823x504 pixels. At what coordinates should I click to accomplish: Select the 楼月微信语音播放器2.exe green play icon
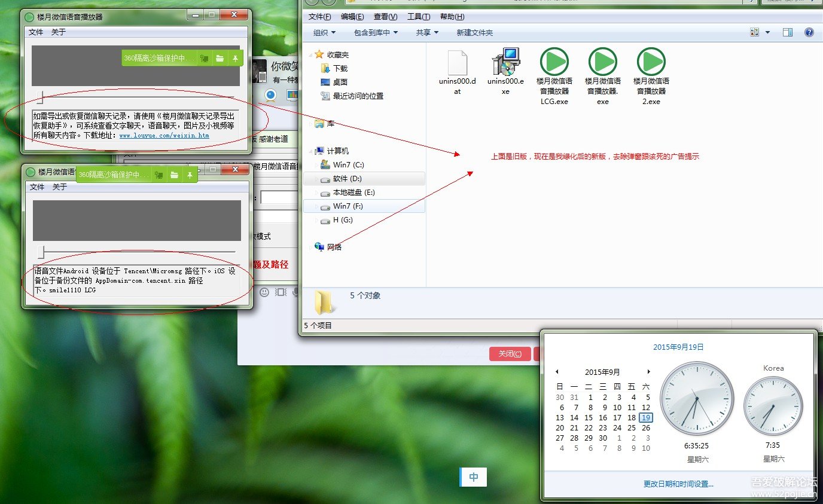click(x=651, y=62)
